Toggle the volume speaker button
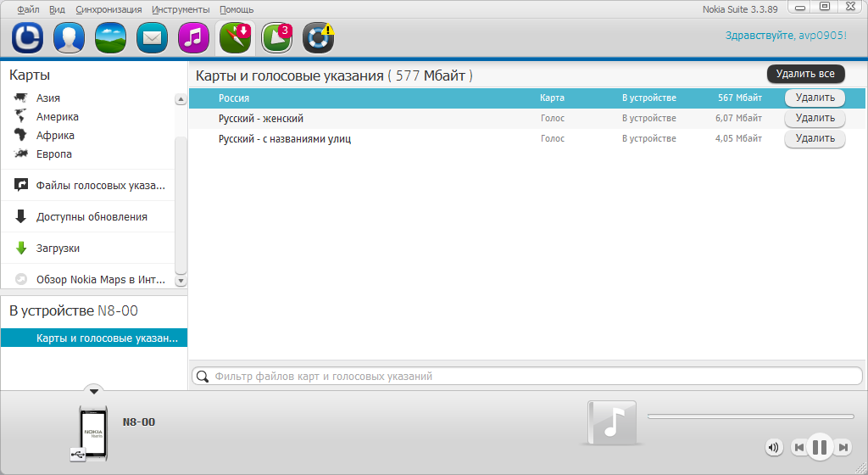The height and width of the screenshot is (475, 868). pyautogui.click(x=773, y=447)
